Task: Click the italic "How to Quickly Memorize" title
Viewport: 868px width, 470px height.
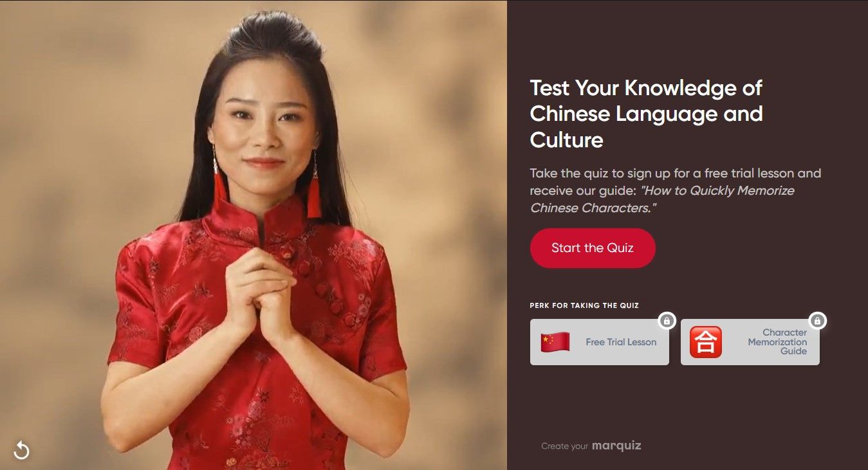Action: pos(717,191)
